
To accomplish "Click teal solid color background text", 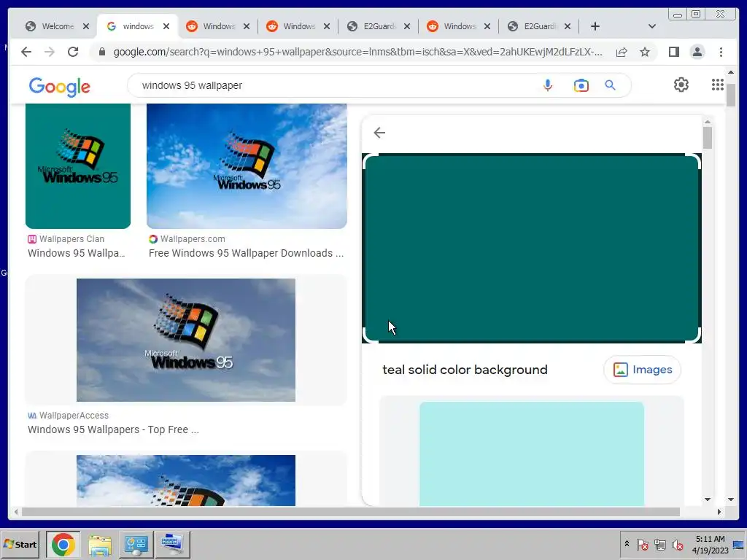I will tap(465, 370).
